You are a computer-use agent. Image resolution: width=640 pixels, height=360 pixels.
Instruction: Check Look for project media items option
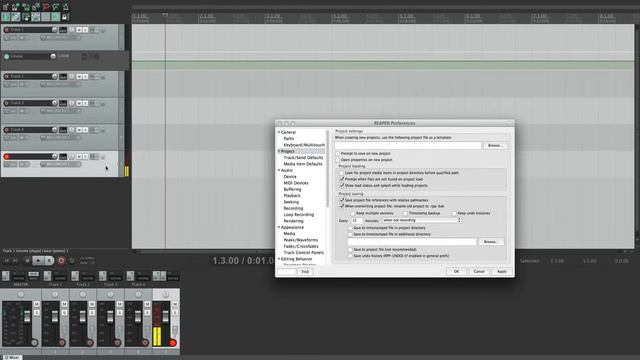pyautogui.click(x=342, y=173)
